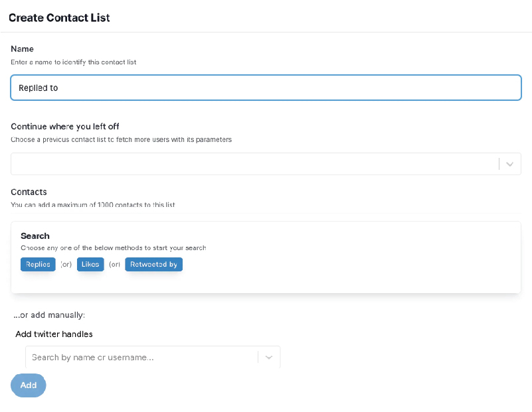Screen dimensions: 532x412
Task: Click the Search panel title
Action: 35,236
